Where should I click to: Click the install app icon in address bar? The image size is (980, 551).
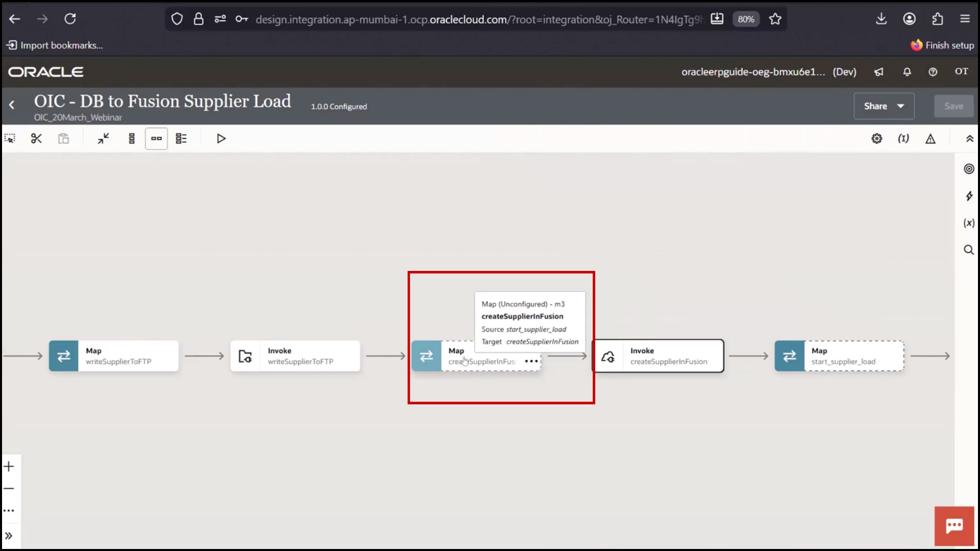717,19
